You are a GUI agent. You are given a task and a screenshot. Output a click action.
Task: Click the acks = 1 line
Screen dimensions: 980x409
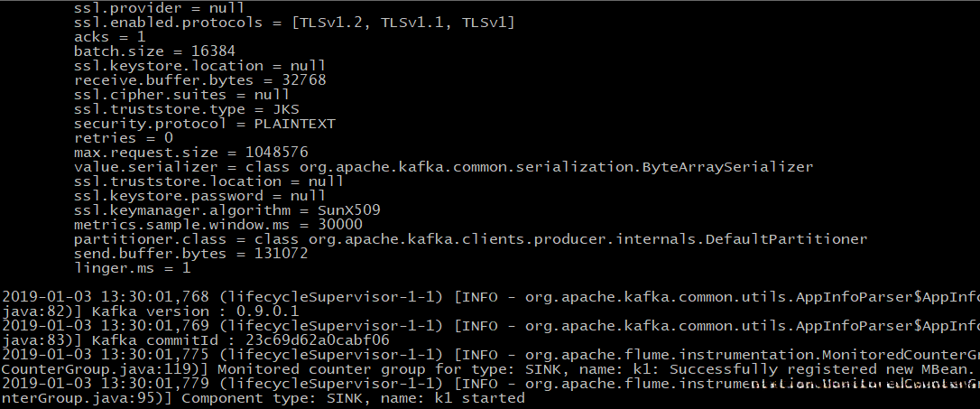[108, 36]
